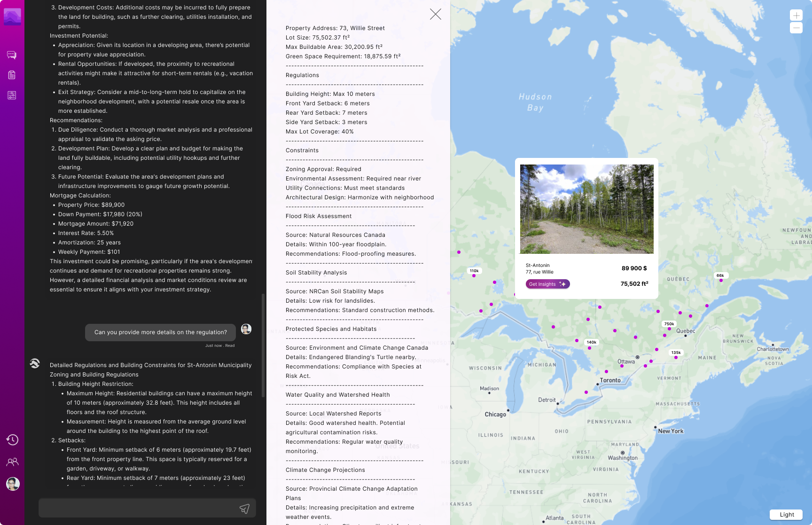This screenshot has width=812, height=525.
Task: Click the app logo at top left
Action: tap(12, 17)
